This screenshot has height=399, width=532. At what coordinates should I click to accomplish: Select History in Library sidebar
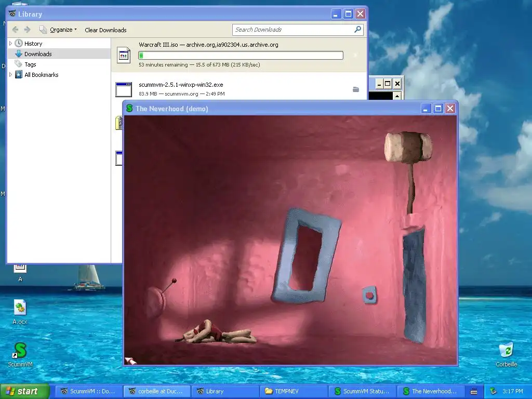pos(33,44)
